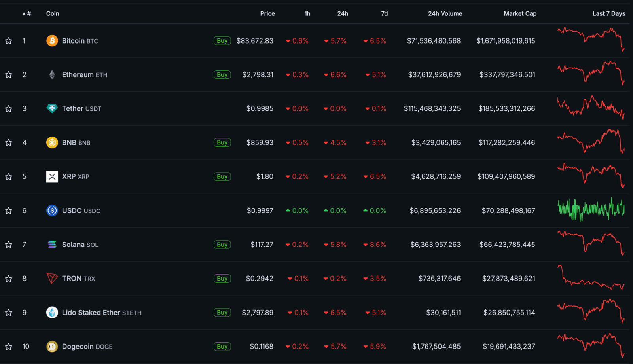Image resolution: width=633 pixels, height=364 pixels.
Task: Sort by 24h Volume column header
Action: (x=445, y=13)
